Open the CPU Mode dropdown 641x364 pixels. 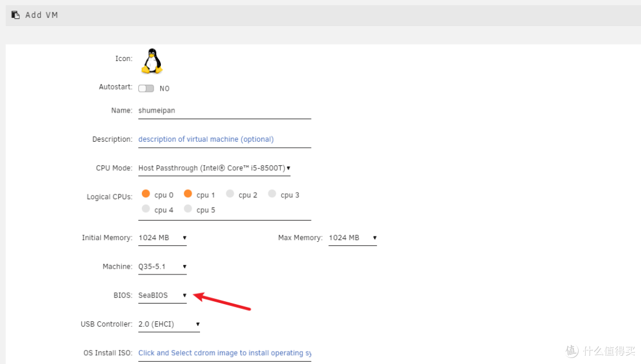[x=214, y=168]
